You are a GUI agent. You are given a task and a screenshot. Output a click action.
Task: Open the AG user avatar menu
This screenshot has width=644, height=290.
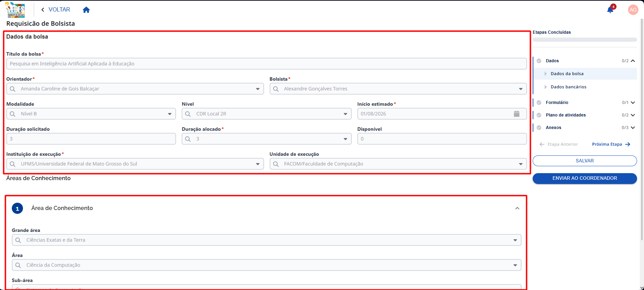pyautogui.click(x=633, y=10)
